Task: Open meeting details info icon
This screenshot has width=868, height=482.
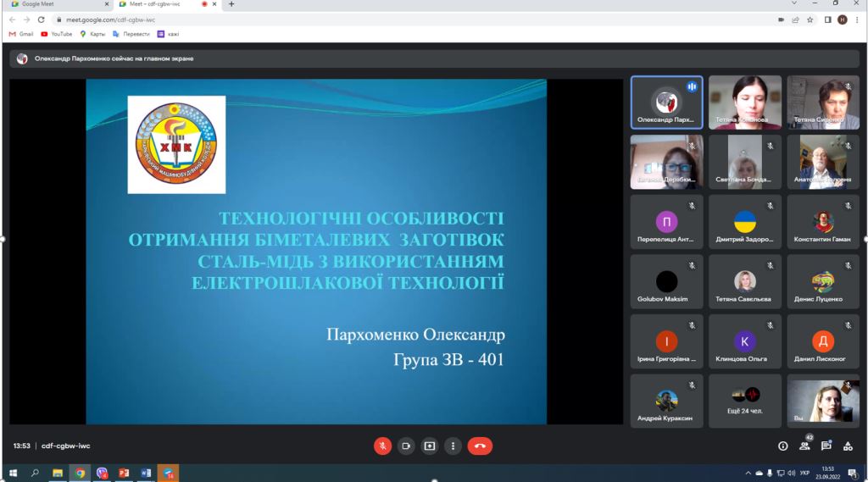Action: point(782,446)
